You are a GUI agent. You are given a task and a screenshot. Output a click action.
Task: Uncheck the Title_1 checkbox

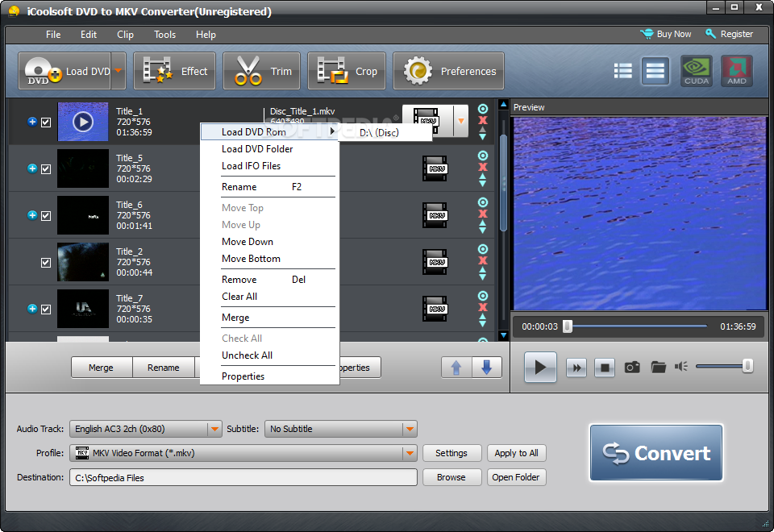(46, 122)
